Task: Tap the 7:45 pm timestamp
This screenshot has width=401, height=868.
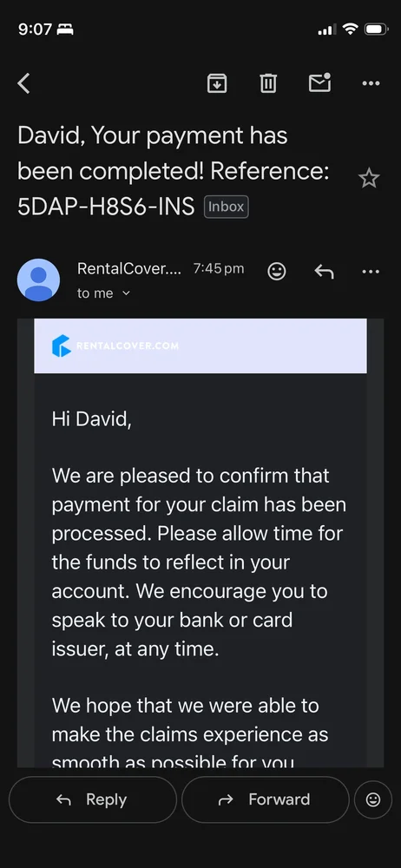Action: (x=218, y=268)
